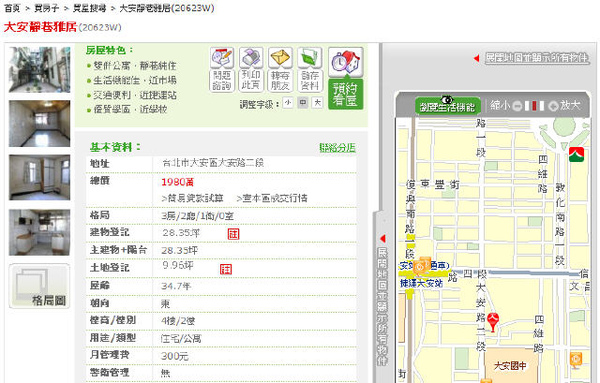
Task: Click layout value 3房/2廳/1衛/0室
Action: click(197, 216)
